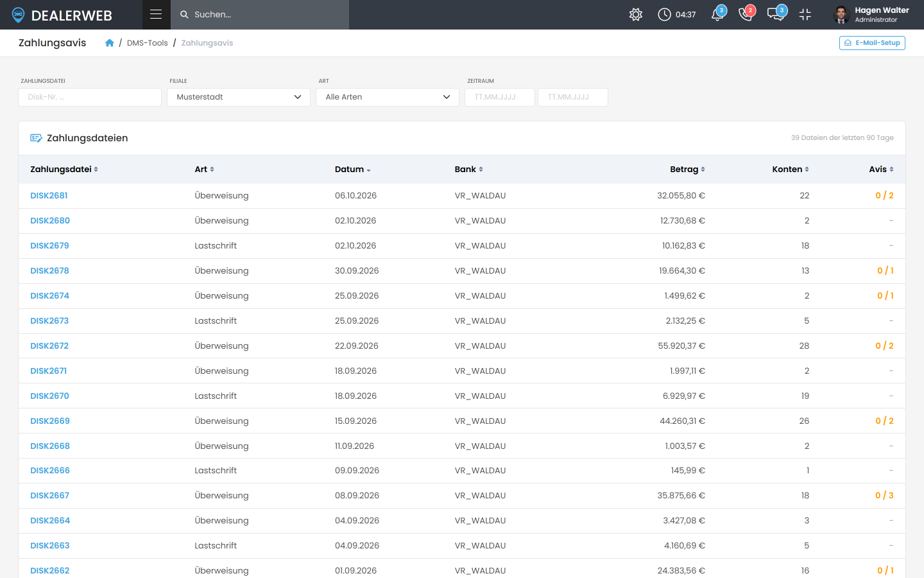Image resolution: width=924 pixels, height=578 pixels.
Task: Click Lastschrift in the DISK2670 row
Action: pos(216,396)
